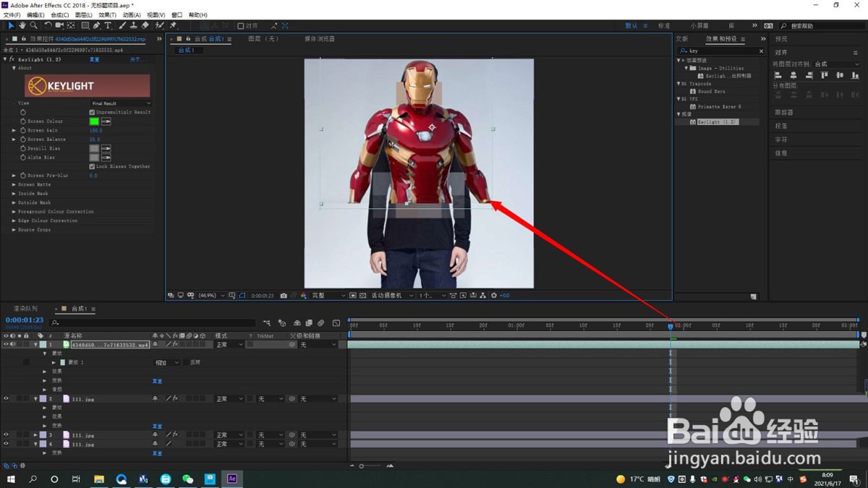Hide layer 1 video with eye icon
Image resolution: width=868 pixels, height=488 pixels.
(x=6, y=345)
